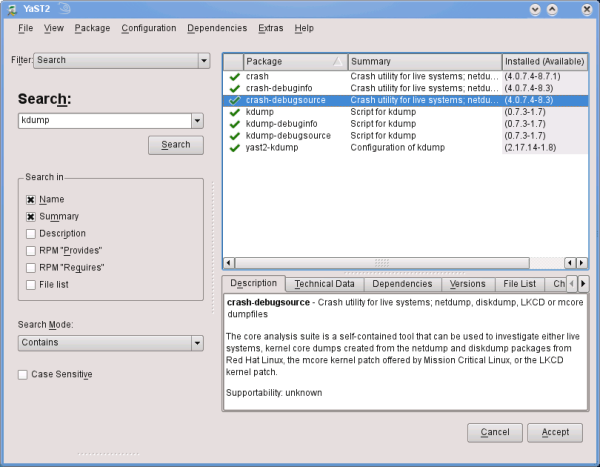Viewport: 600px width, 467px height.
Task: Enable the Description search checkbox
Action: click(x=31, y=233)
